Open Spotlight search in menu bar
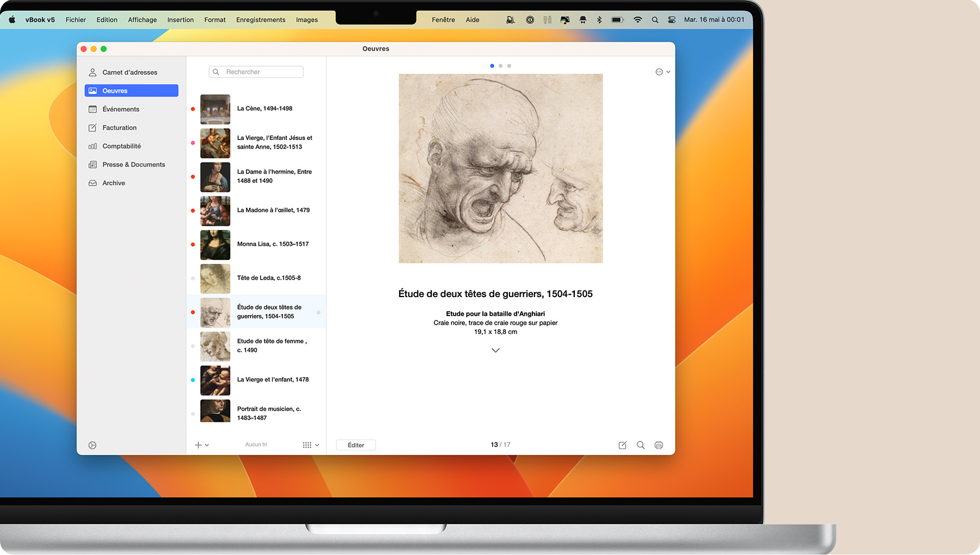 click(655, 20)
